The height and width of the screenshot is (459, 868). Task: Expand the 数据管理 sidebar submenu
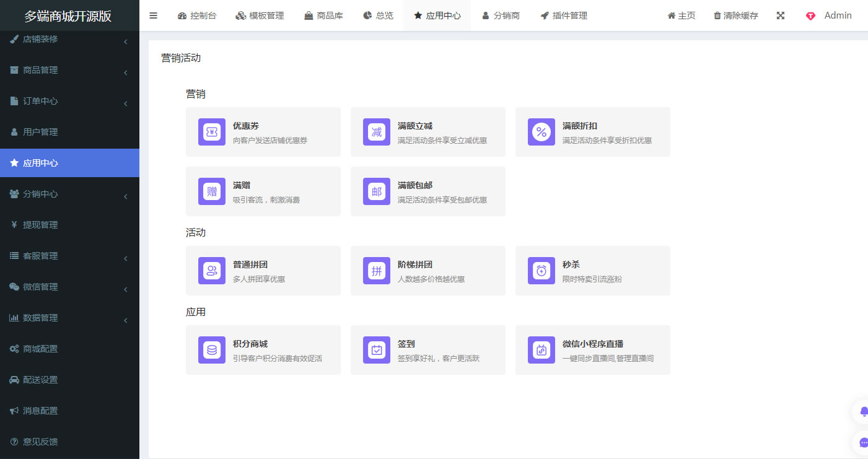(x=69, y=318)
